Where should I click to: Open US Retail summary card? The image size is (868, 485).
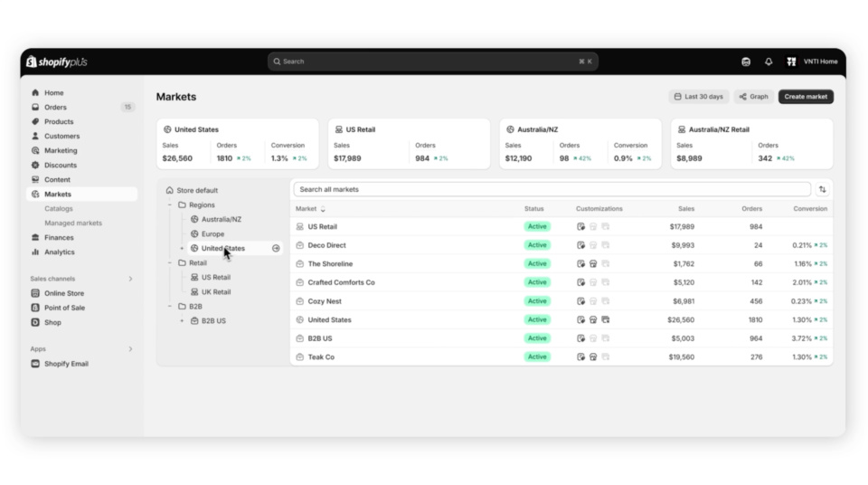(409, 144)
